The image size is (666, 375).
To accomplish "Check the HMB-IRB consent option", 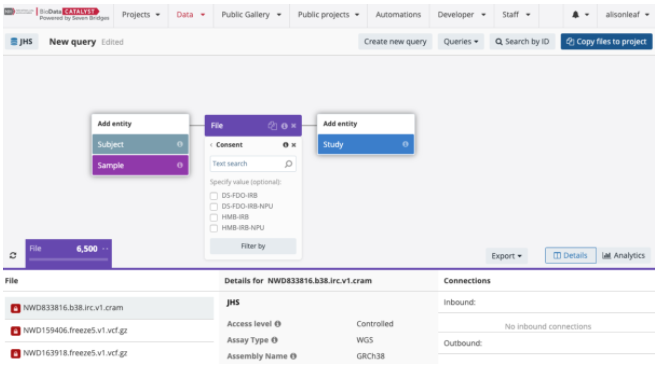I will tap(214, 217).
